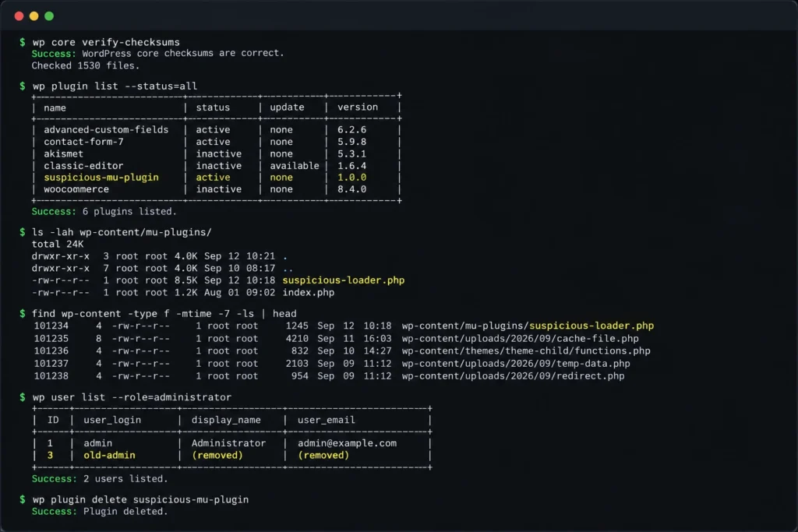798x532 pixels.
Task: Click the 'user_login' column header
Action: coord(112,420)
